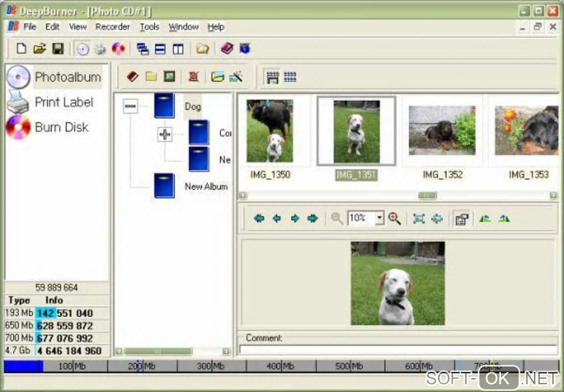This screenshot has width=564, height=392.
Task: Tile windows vertically via toolbar icon
Action: (x=178, y=49)
